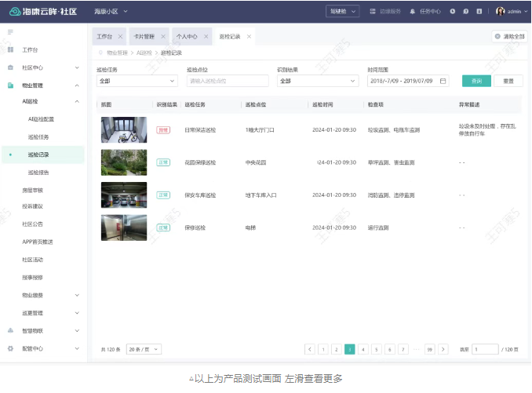Click the calendar icon in date range field
Image resolution: width=532 pixels, height=393 pixels.
click(x=443, y=81)
